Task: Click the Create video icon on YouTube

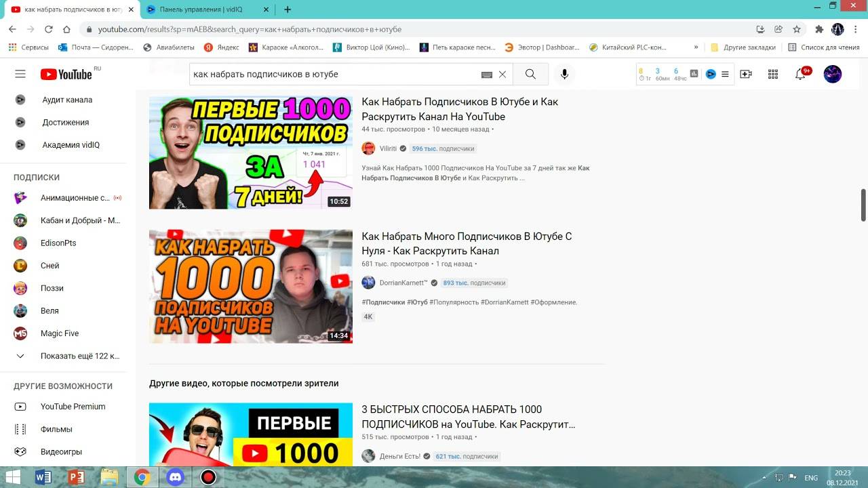Action: pos(746,74)
